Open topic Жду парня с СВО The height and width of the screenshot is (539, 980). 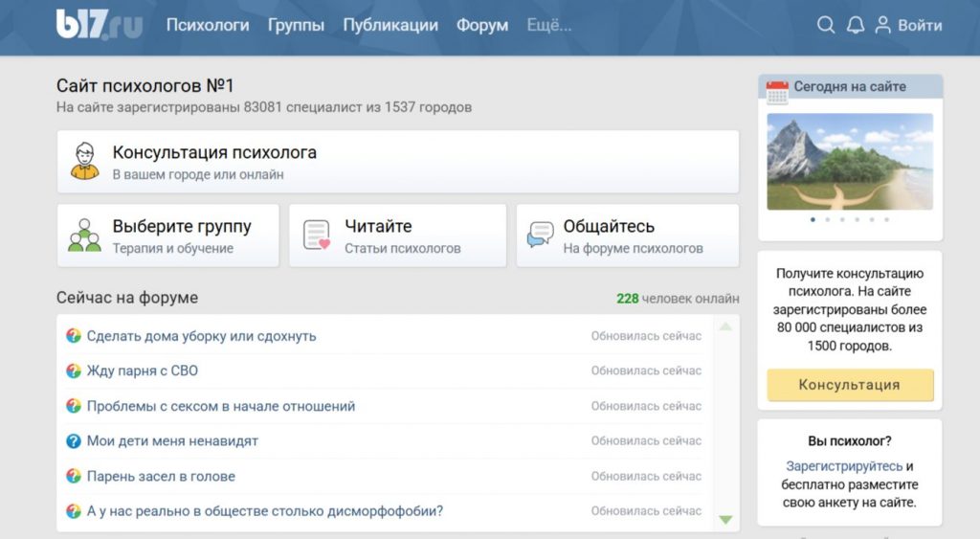tap(142, 371)
